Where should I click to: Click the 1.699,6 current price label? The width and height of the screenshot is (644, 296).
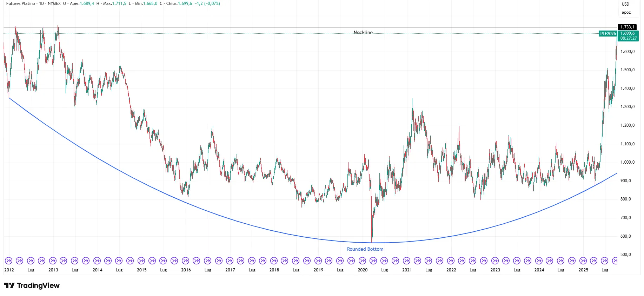(x=628, y=34)
